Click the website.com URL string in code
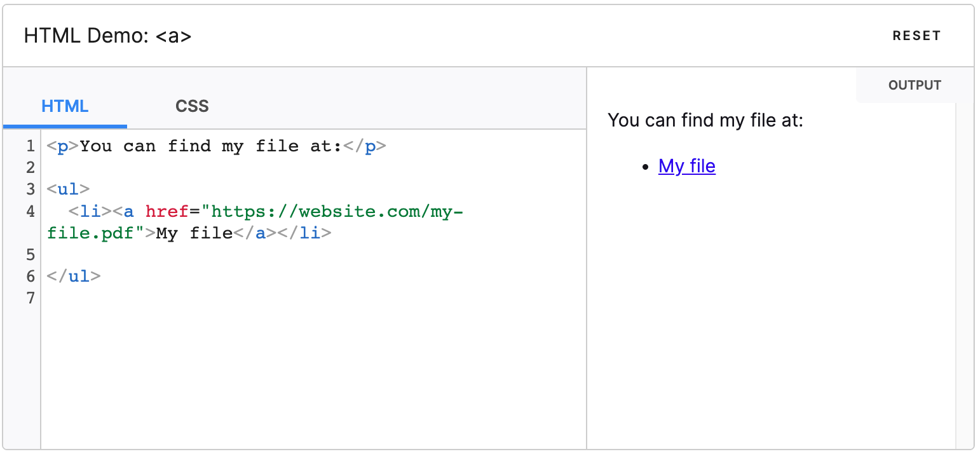The width and height of the screenshot is (980, 454). point(330,211)
